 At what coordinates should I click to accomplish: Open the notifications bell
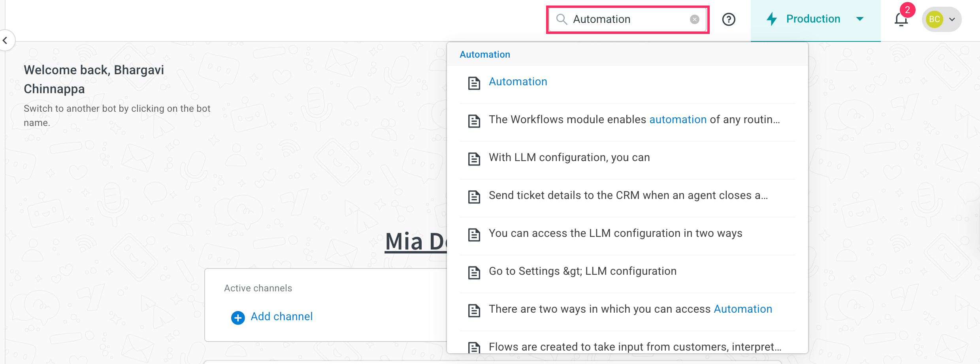tap(901, 19)
